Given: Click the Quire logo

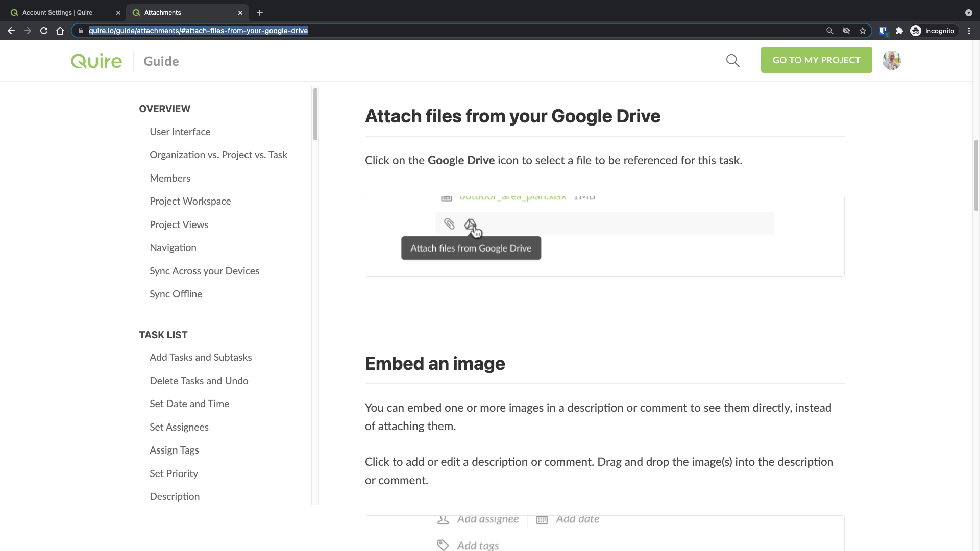Looking at the screenshot, I should tap(96, 61).
